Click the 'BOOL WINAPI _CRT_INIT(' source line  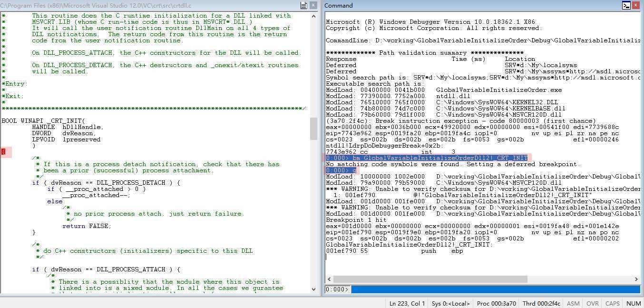click(43, 121)
